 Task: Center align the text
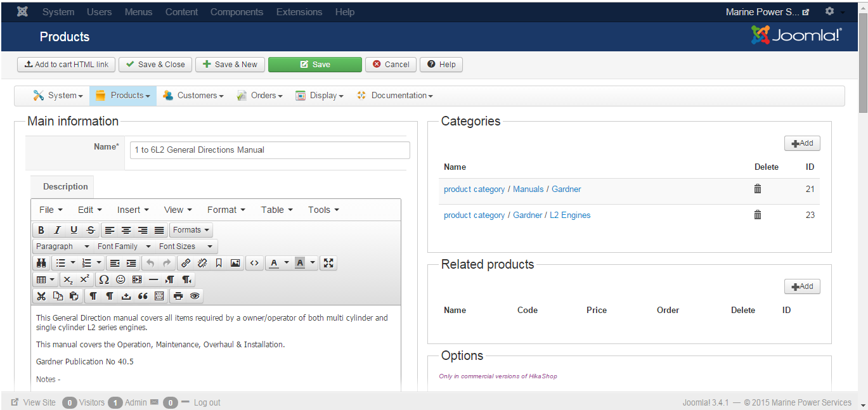(126, 230)
